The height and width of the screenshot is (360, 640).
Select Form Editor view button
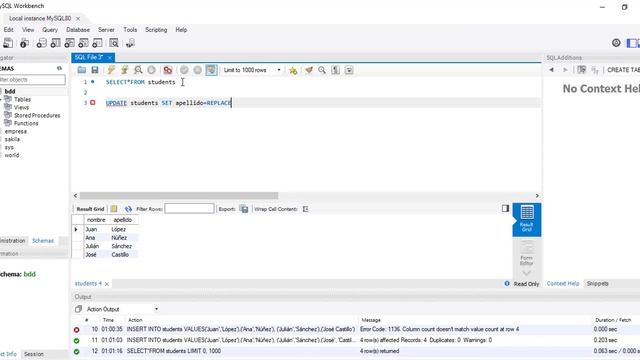[x=527, y=253]
